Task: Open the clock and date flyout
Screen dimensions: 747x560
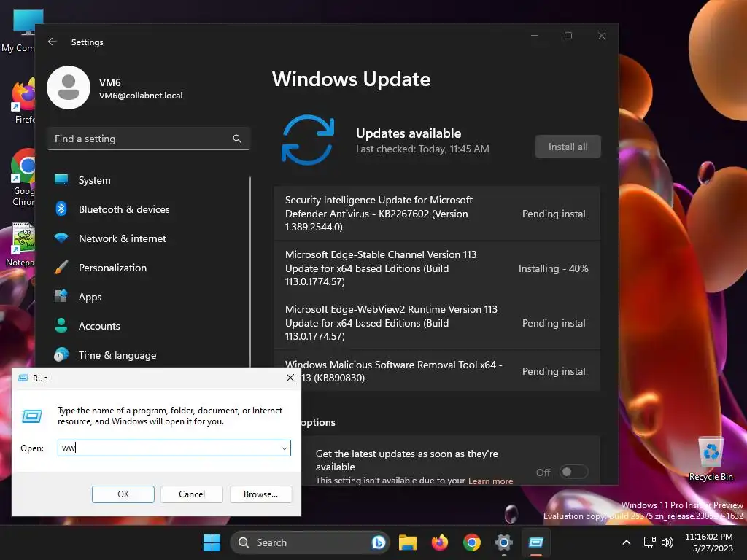Action: pos(709,542)
